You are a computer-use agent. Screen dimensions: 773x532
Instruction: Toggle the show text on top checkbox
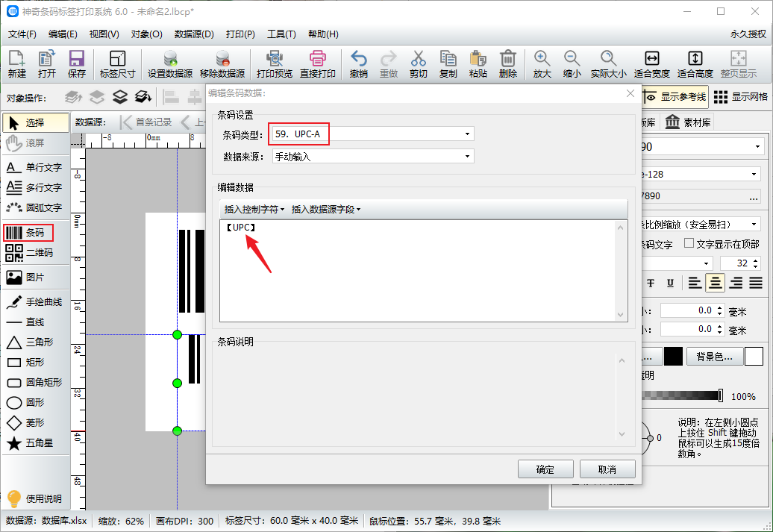(689, 243)
